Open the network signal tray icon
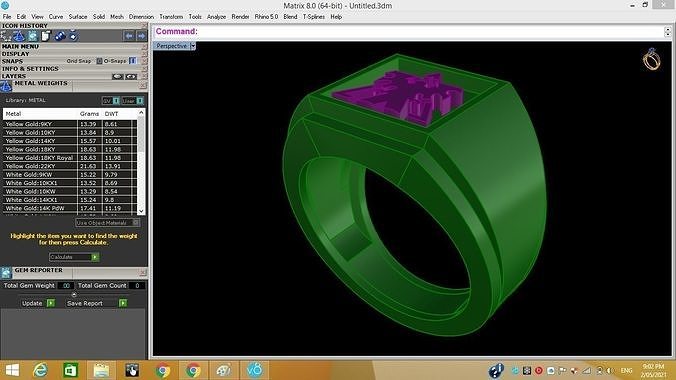This screenshot has width=676, height=380. pos(587,371)
